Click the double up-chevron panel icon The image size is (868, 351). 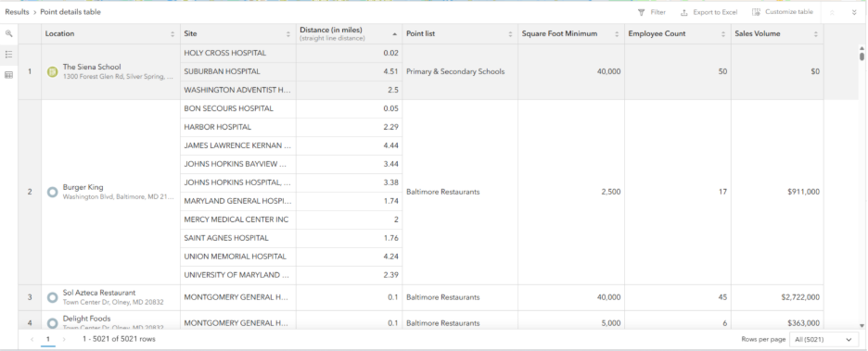pyautogui.click(x=832, y=12)
